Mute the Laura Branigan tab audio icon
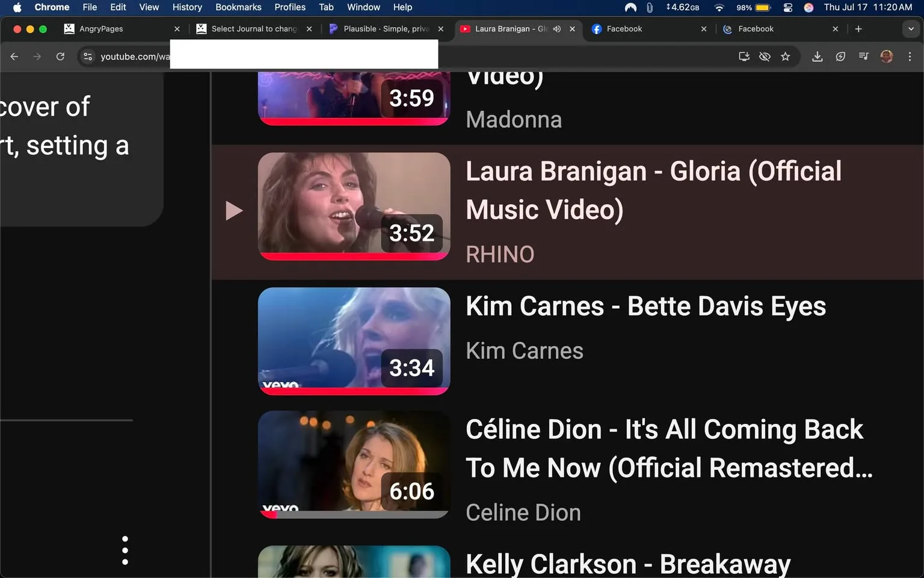Image resolution: width=924 pixels, height=578 pixels. (x=556, y=28)
